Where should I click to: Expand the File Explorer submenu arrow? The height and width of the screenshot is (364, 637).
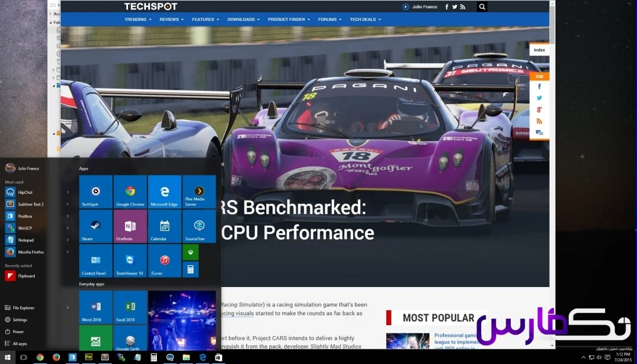point(67,308)
